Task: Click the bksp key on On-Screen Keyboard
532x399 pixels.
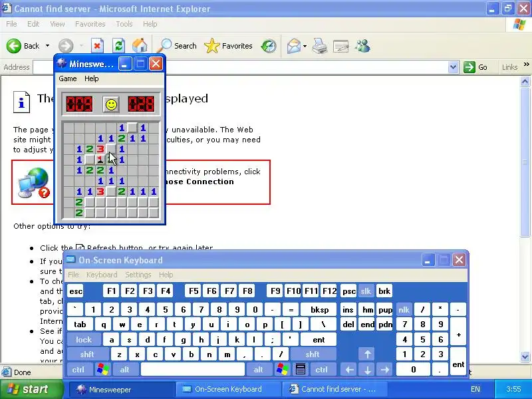Action: [319, 309]
